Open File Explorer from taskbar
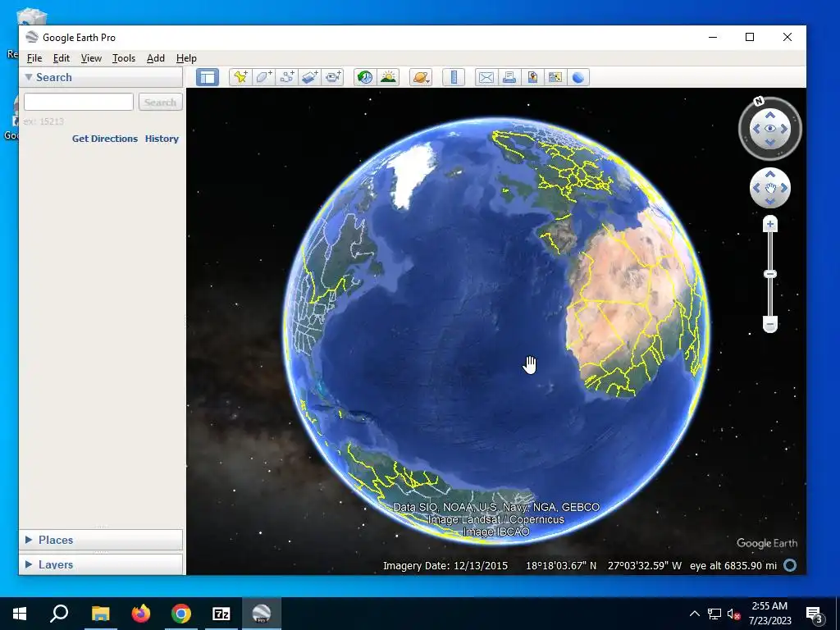Image resolution: width=840 pixels, height=630 pixels. tap(100, 614)
